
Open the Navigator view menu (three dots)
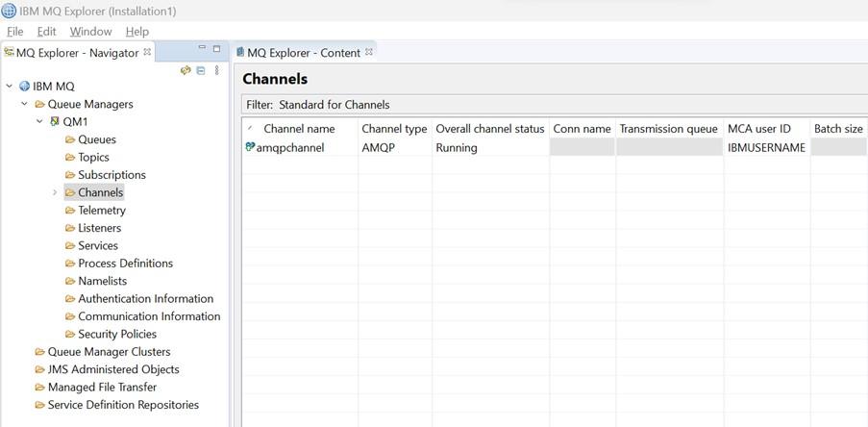tap(216, 70)
